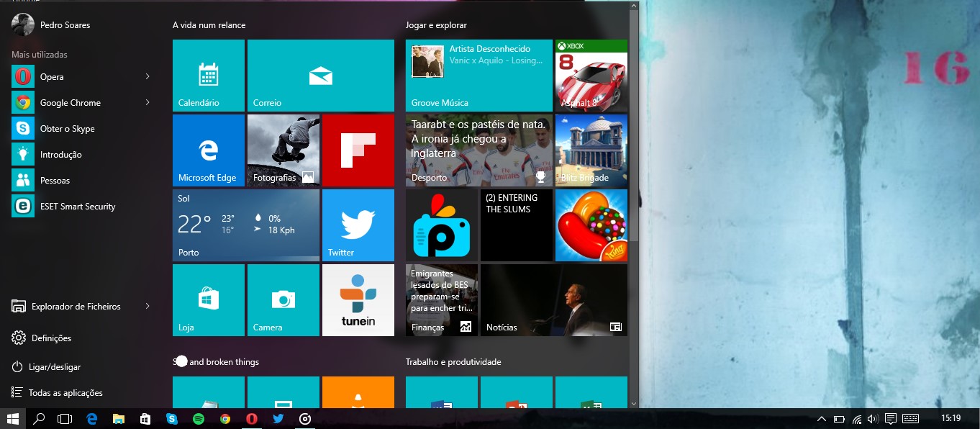
Task: Select Obter o Skype entry
Action: click(x=82, y=129)
